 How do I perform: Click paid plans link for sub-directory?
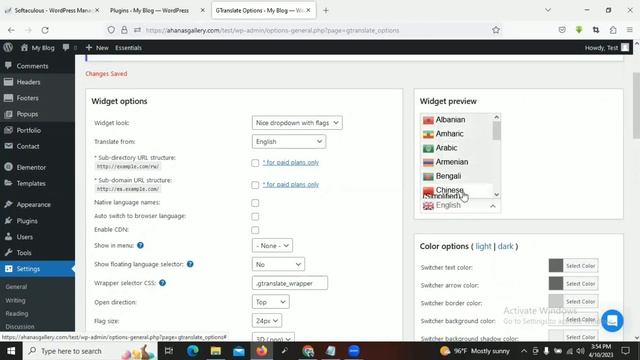[x=291, y=162]
